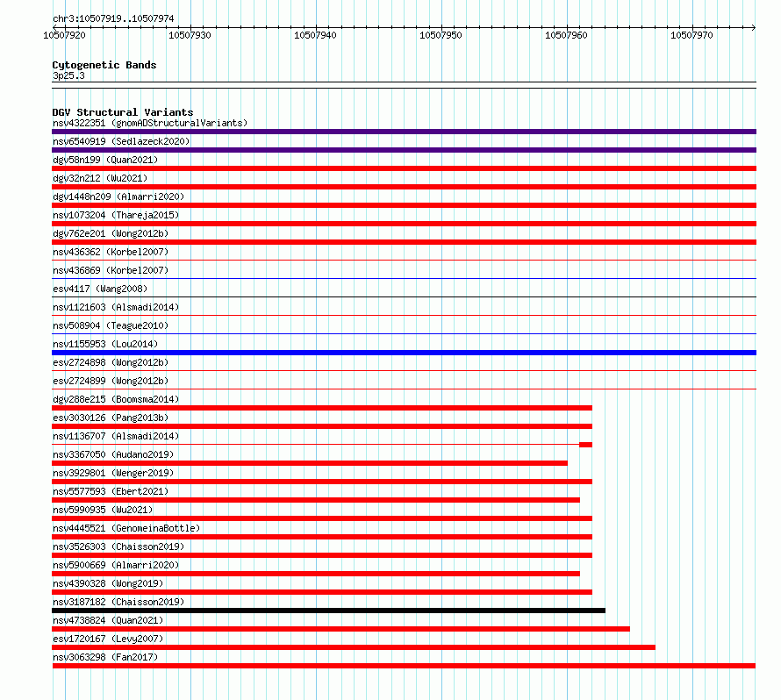Select the 3p25.3 band label
781x700 pixels.
(x=68, y=75)
